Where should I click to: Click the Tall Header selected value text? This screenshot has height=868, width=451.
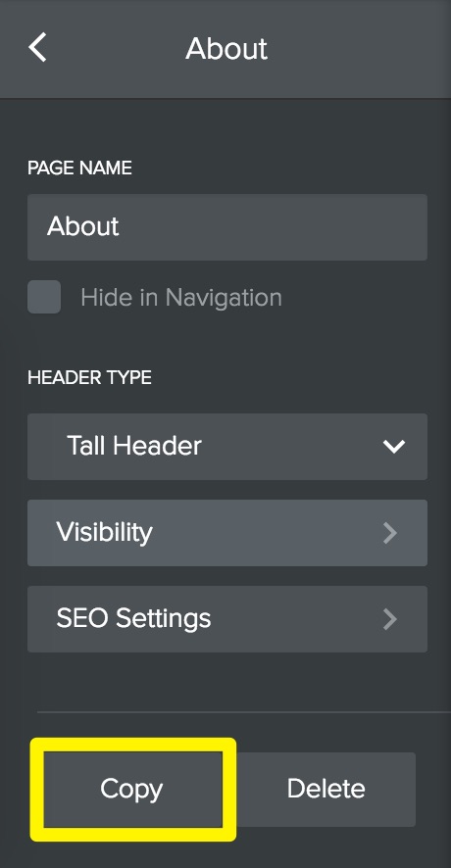pos(134,446)
